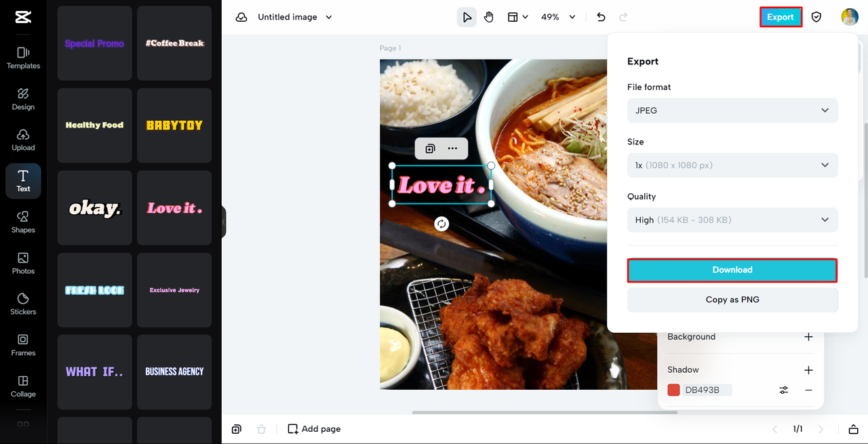
Task: Click the shield privacy icon
Action: (816, 17)
